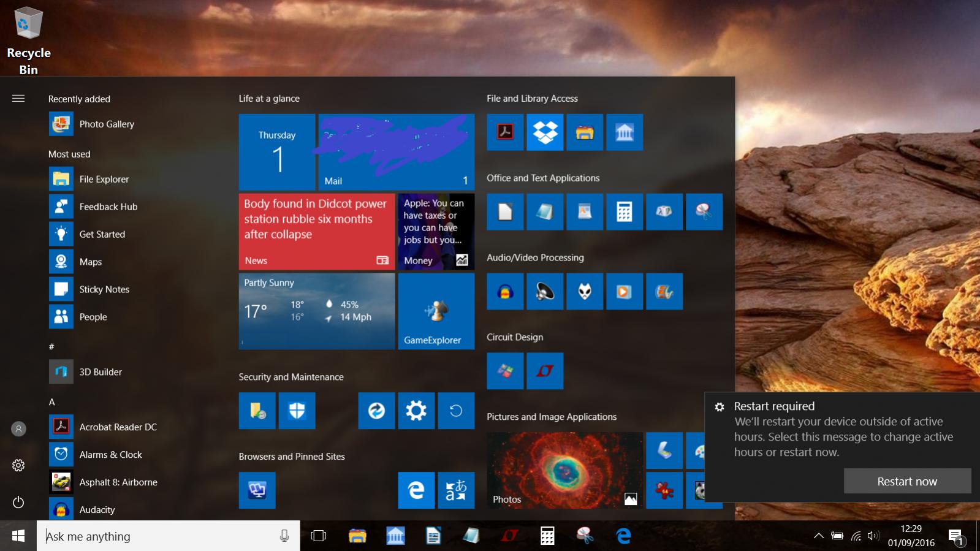Launch the foobar2000 alien face tile
The height and width of the screenshot is (551, 980).
point(585,291)
